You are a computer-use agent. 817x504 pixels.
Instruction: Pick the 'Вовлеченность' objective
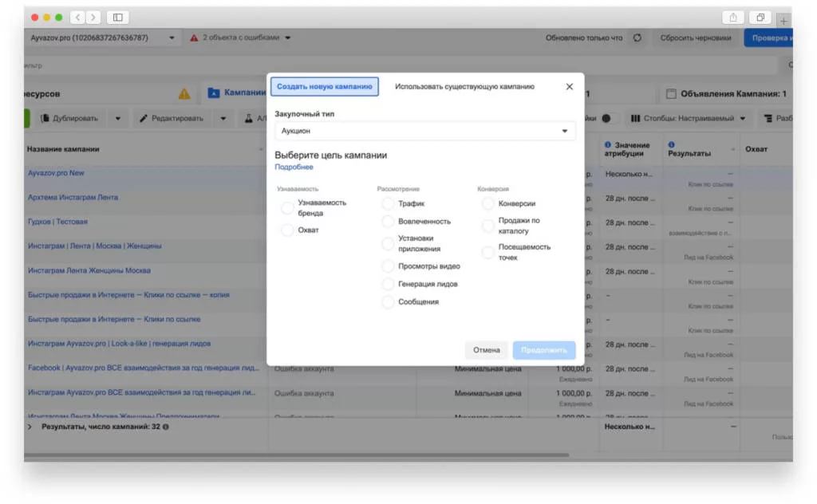pos(388,221)
